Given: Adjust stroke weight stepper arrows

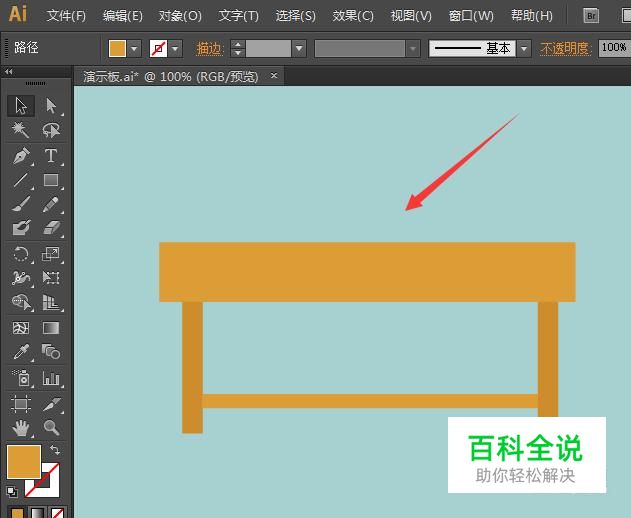Looking at the screenshot, I should 238,49.
